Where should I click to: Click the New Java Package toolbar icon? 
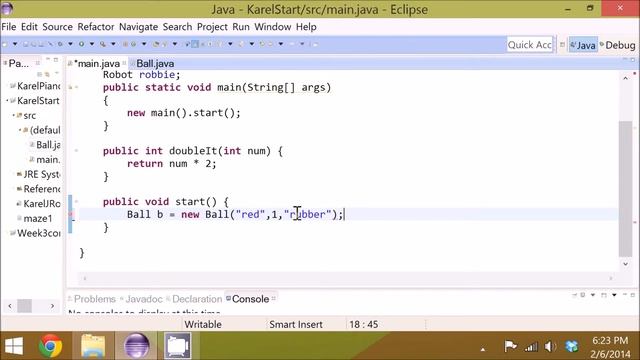tap(126, 44)
